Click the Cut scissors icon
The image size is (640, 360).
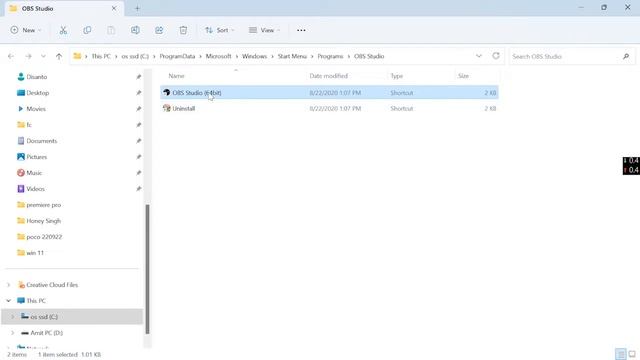tap(63, 30)
